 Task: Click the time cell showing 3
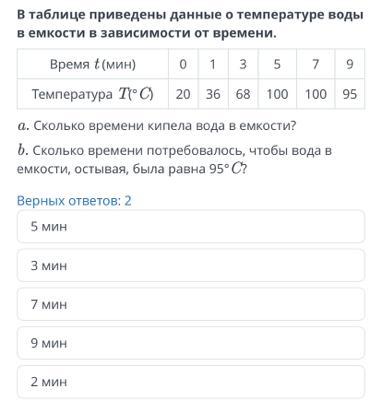pyautogui.click(x=243, y=64)
